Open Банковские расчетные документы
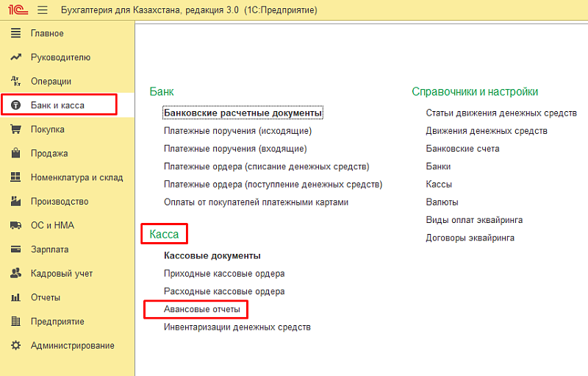588x376 pixels. click(243, 113)
